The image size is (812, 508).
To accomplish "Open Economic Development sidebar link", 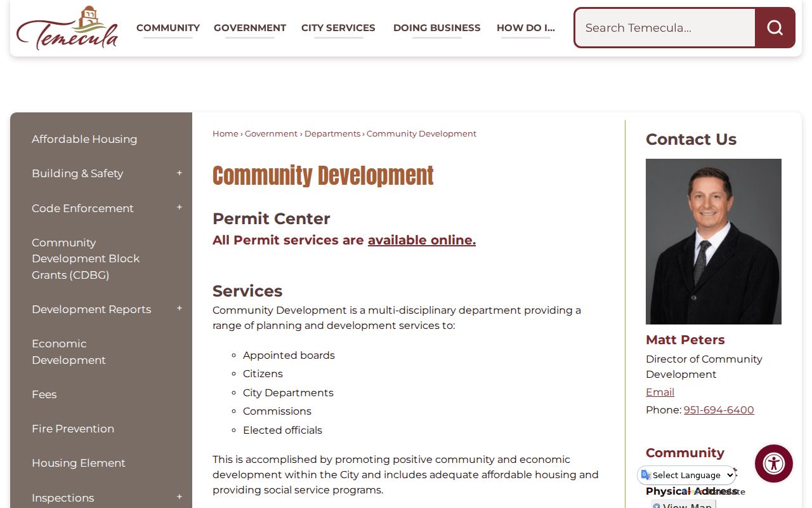I will click(x=69, y=352).
